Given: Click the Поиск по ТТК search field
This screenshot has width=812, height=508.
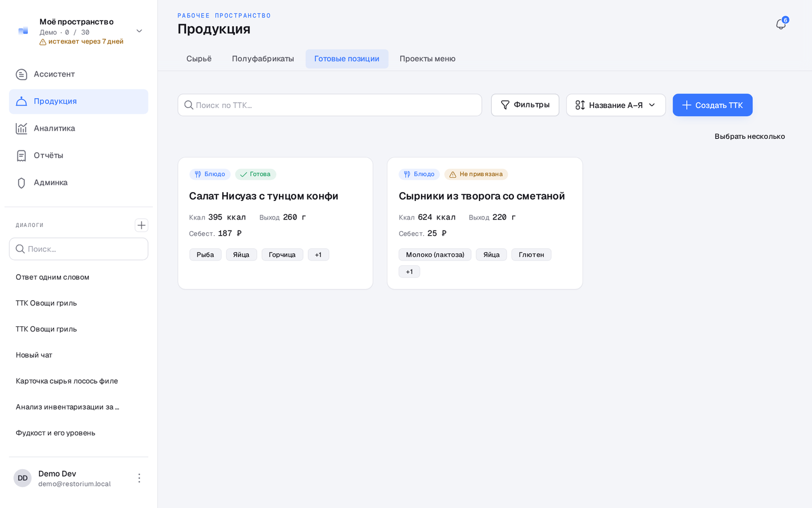Looking at the screenshot, I should click(x=330, y=105).
